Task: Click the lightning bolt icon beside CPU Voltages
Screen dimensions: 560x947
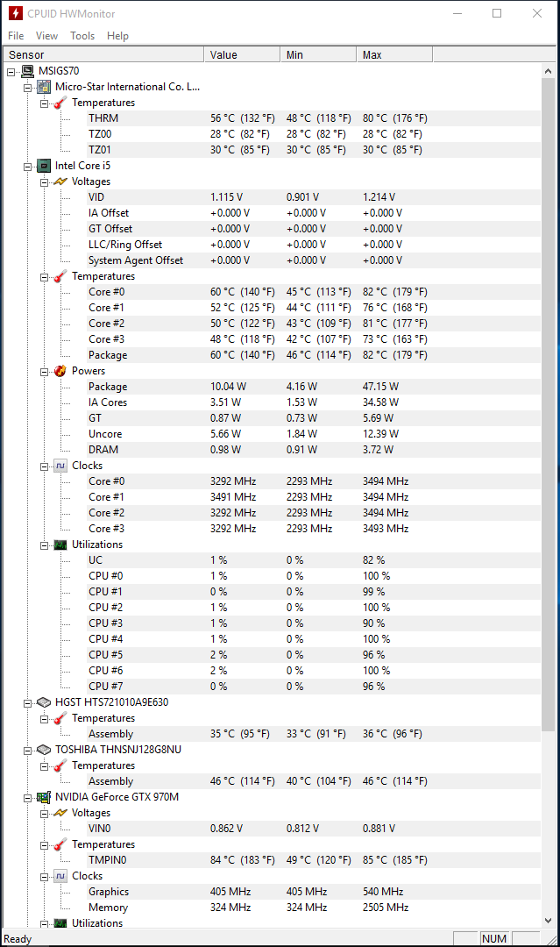Action: [x=60, y=182]
